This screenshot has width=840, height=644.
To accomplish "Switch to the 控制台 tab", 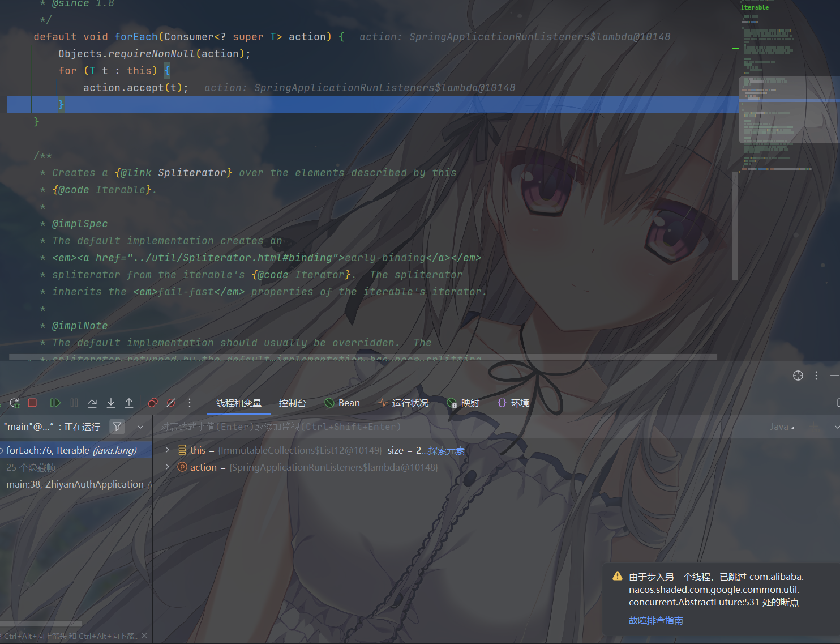I will click(x=292, y=403).
